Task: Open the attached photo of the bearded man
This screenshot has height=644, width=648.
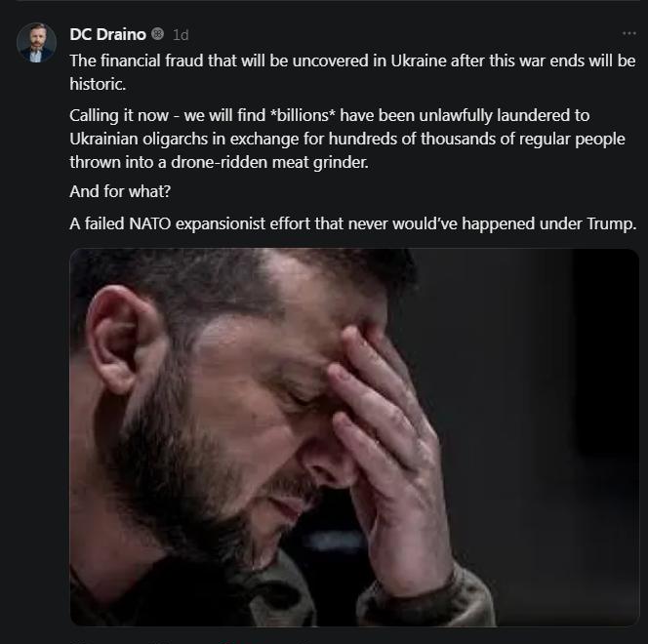Action: pos(354,437)
